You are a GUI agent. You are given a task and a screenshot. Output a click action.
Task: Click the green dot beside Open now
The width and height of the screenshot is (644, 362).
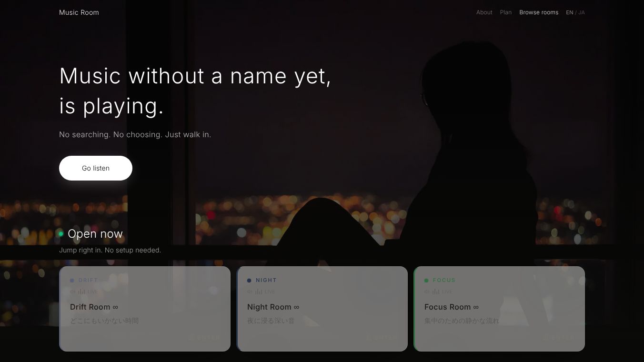(61, 234)
